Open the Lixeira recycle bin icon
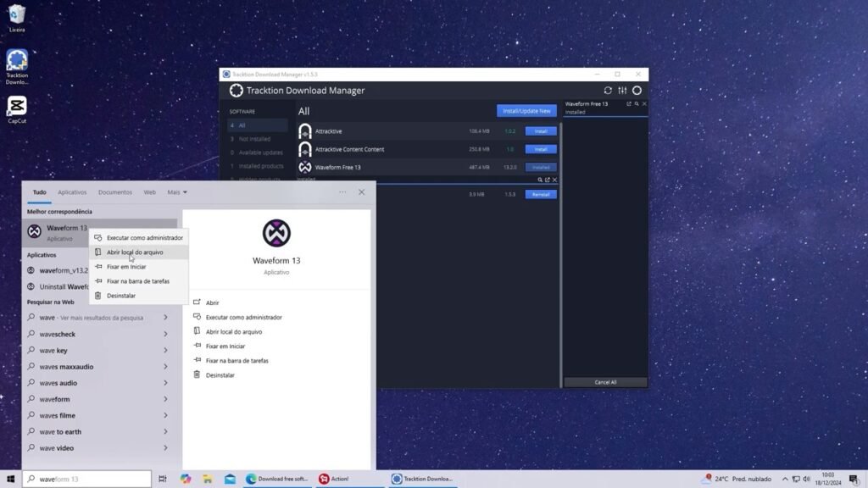Screen dimensions: 868x488 (17, 19)
